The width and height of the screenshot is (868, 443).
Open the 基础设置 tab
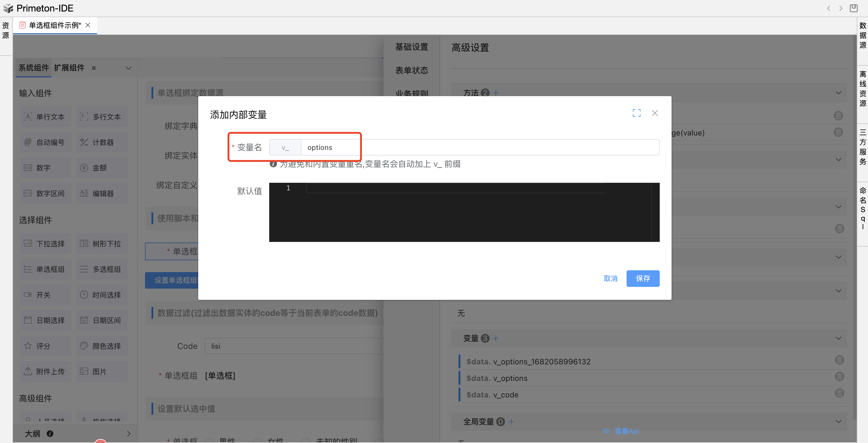[x=412, y=47]
